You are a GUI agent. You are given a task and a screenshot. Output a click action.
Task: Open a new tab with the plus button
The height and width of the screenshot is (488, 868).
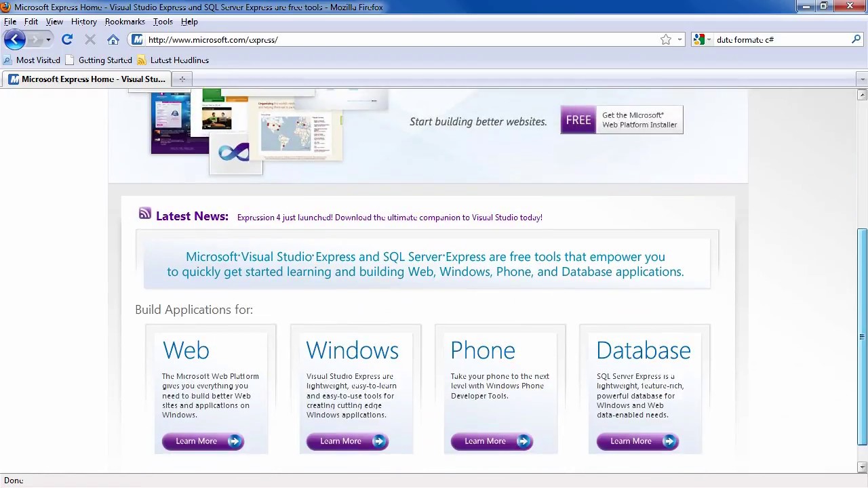tap(182, 79)
